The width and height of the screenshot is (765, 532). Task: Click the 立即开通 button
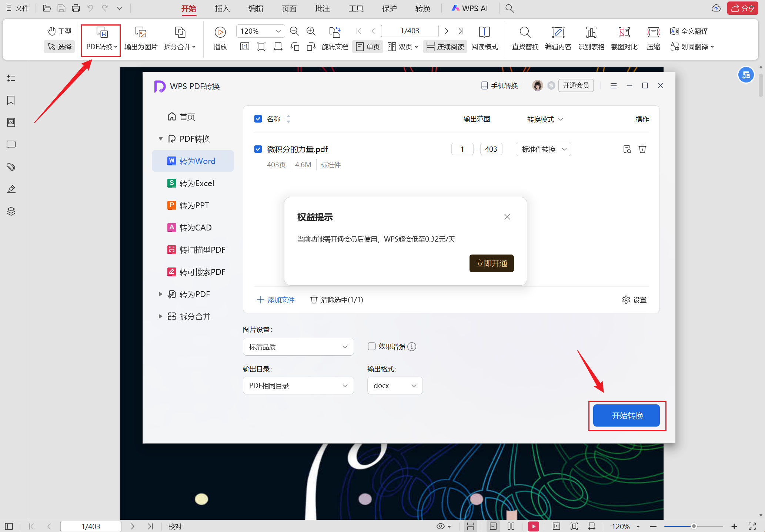[x=491, y=263]
